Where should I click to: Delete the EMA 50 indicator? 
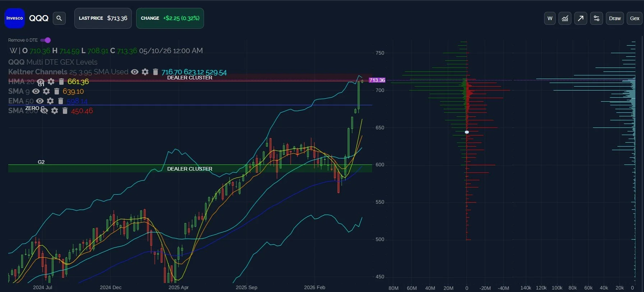coord(61,101)
